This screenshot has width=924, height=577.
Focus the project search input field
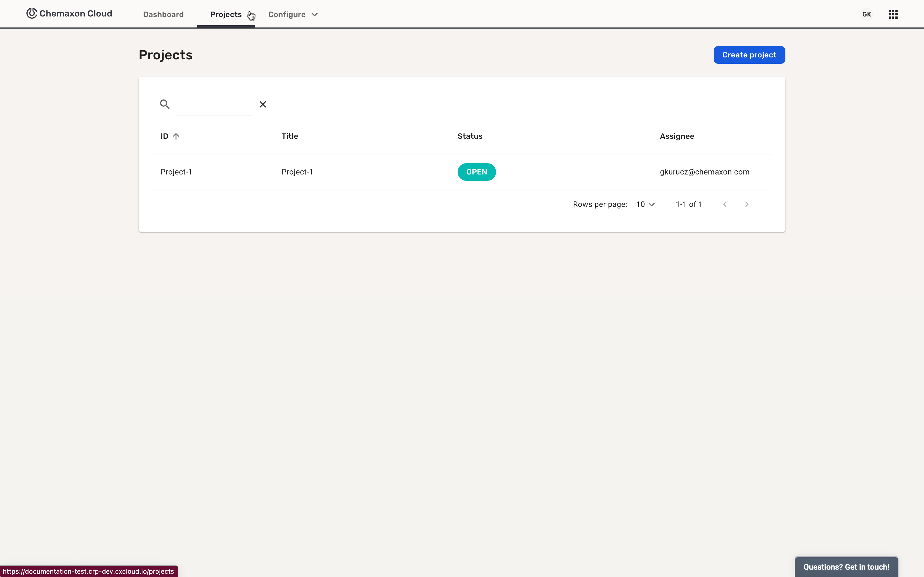(214, 105)
